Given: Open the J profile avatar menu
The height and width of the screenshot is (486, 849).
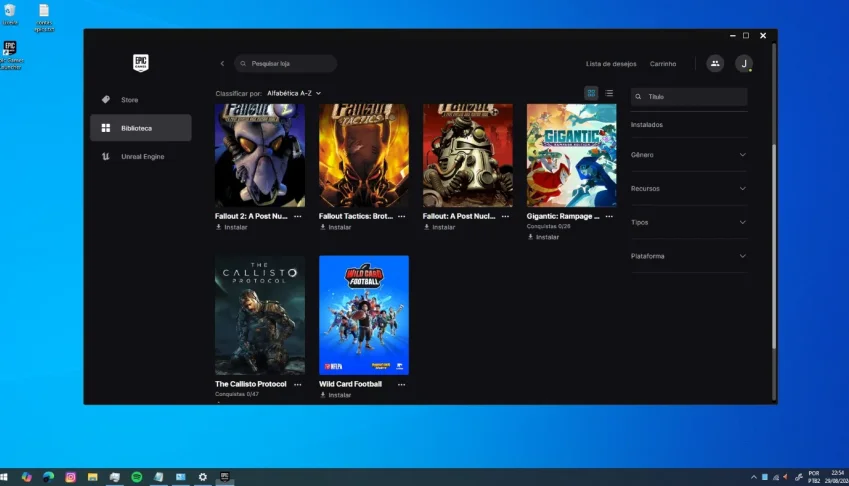Looking at the screenshot, I should (x=744, y=63).
